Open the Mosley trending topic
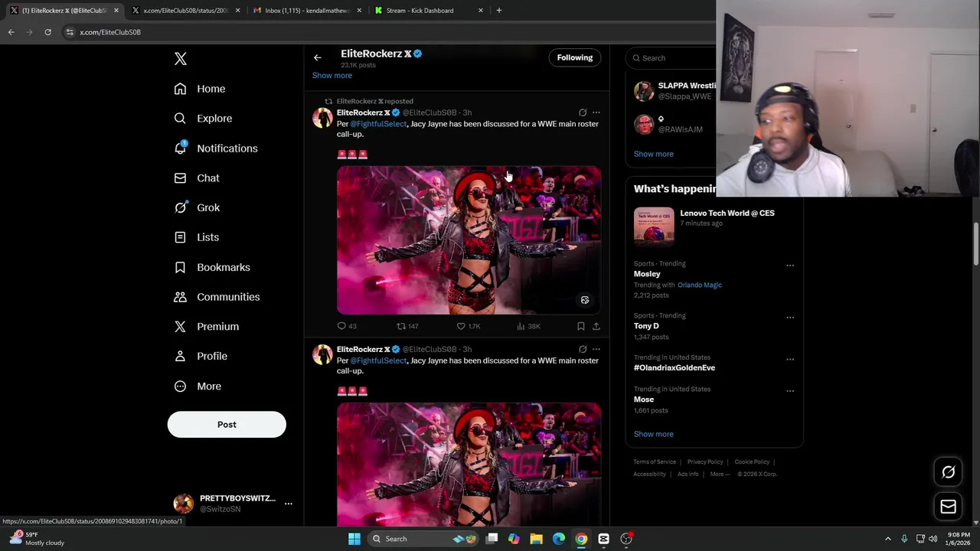 [647, 274]
